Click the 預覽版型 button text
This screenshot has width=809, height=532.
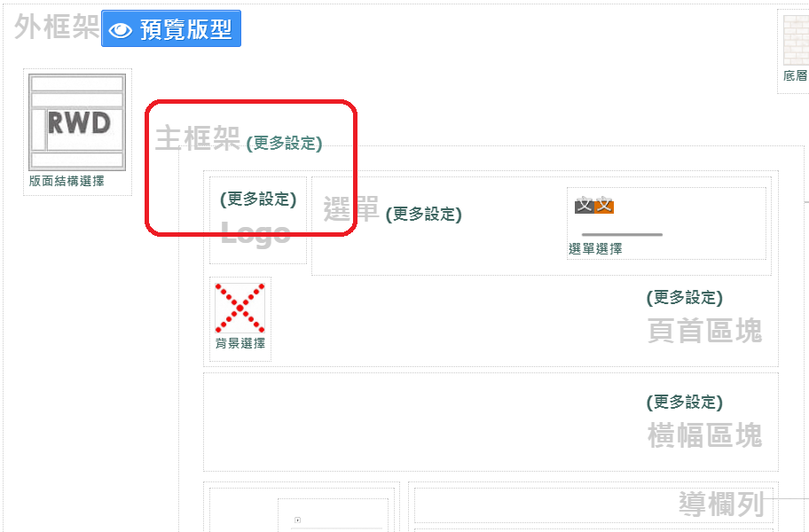185,30
